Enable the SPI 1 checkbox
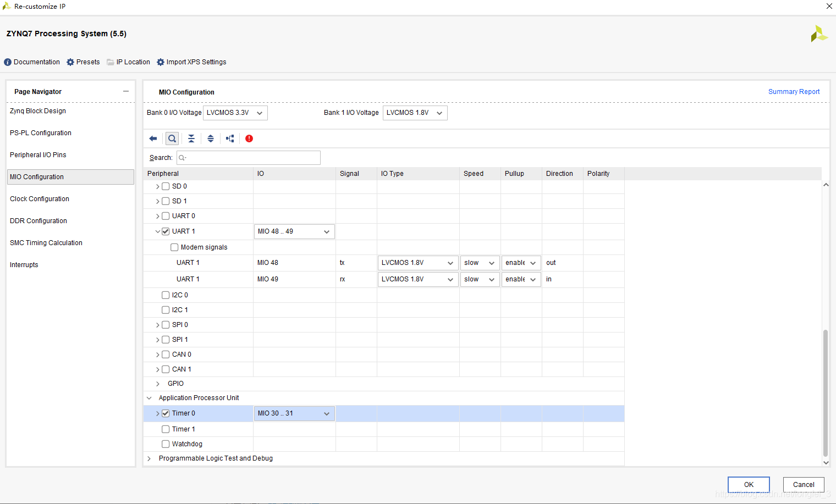The image size is (836, 504). [x=166, y=340]
